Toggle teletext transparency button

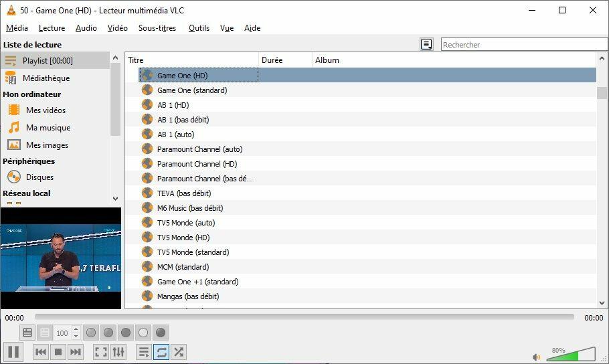45,333
